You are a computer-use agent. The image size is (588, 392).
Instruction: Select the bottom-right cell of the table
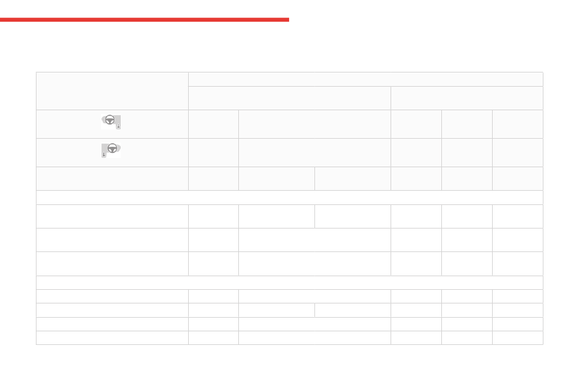(517, 338)
